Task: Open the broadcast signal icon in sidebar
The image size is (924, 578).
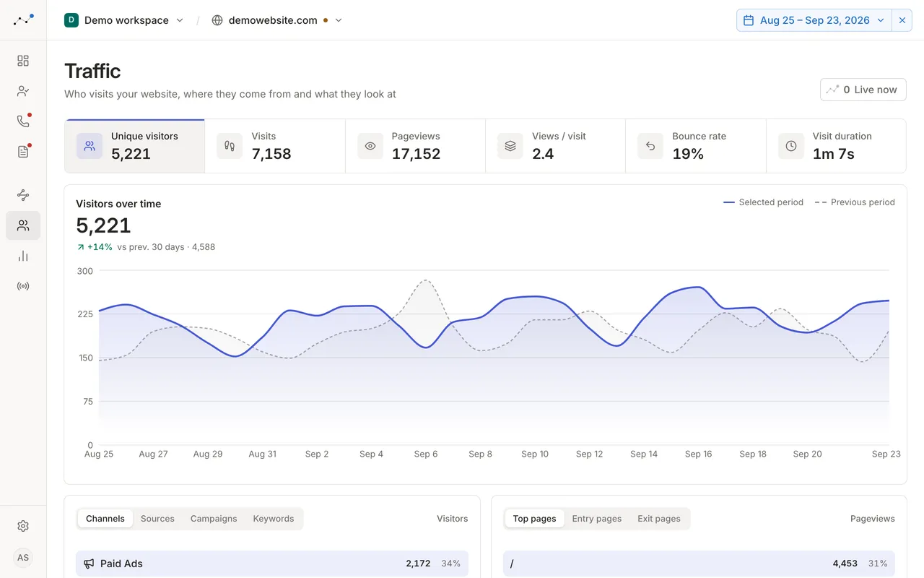Action: (23, 286)
